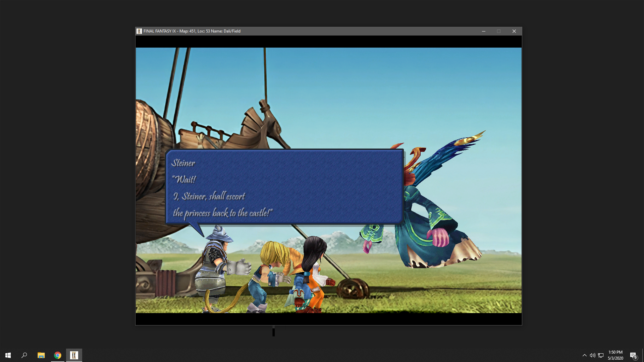Open network settings from system tray
This screenshot has width=644, height=362.
601,355
